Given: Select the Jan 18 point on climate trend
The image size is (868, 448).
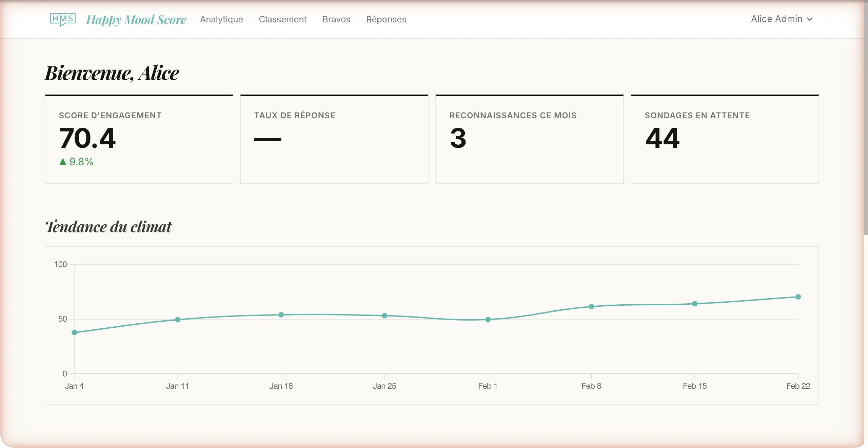Looking at the screenshot, I should point(281,315).
